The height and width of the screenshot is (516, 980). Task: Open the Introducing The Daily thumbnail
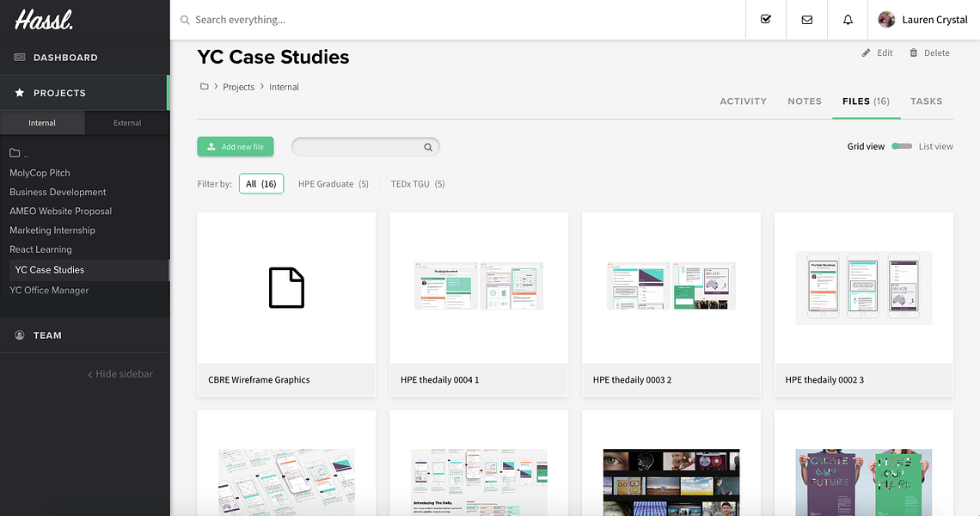click(479, 482)
